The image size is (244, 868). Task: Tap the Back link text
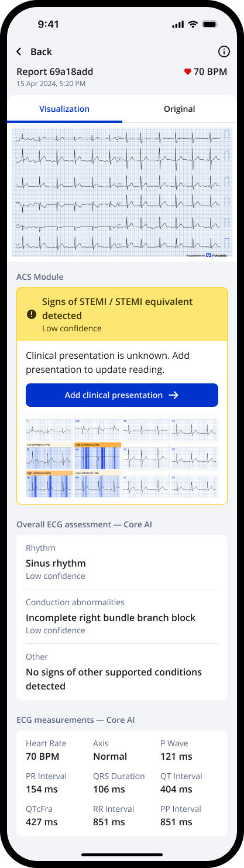tap(41, 52)
